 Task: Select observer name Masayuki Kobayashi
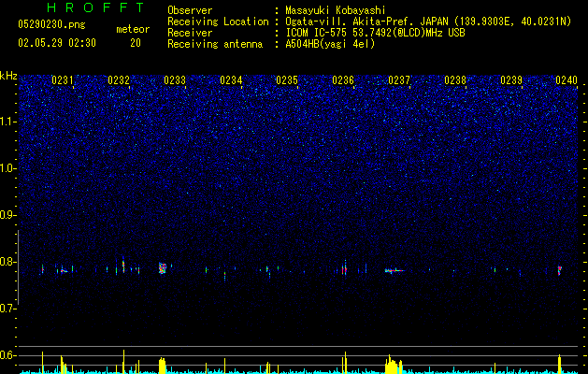(336, 10)
